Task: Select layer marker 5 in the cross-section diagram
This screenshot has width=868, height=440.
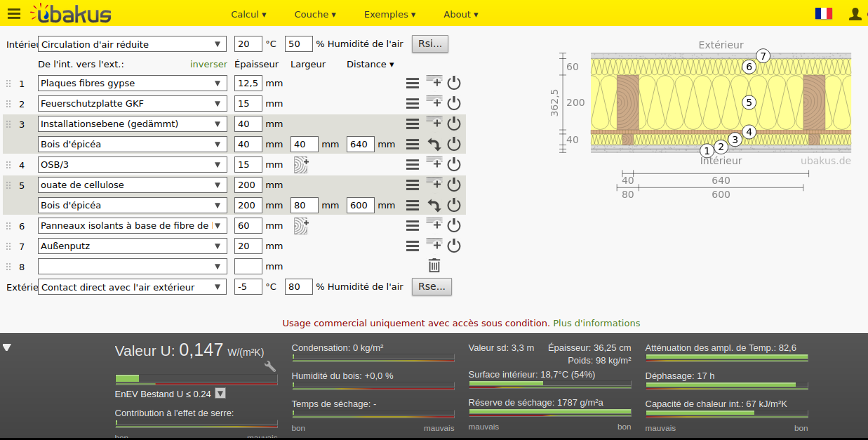Action: click(x=749, y=102)
